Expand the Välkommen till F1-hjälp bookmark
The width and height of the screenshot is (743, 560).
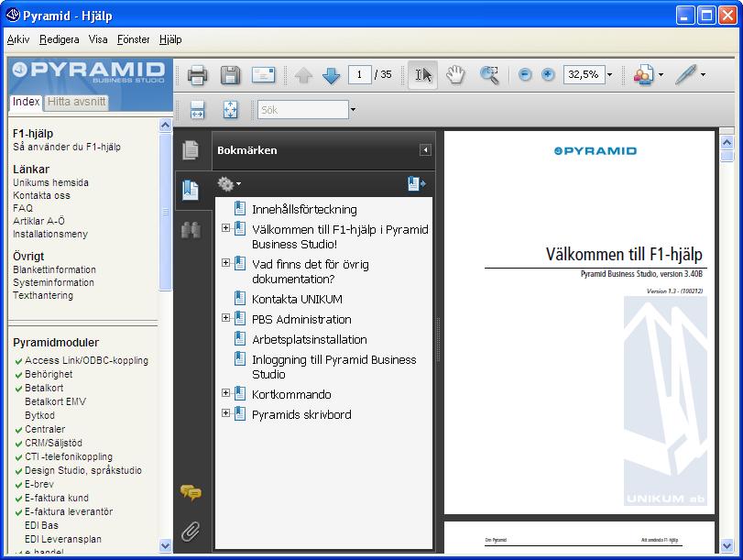click(226, 228)
